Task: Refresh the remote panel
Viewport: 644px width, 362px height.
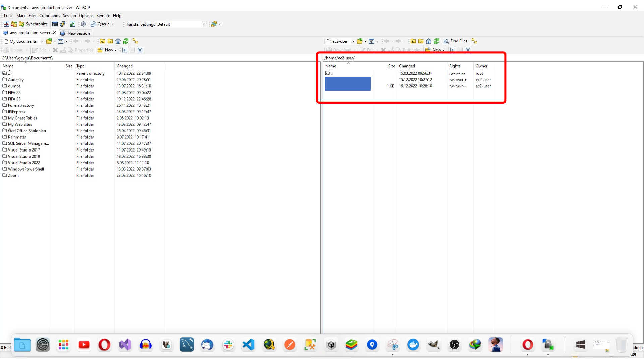Action: coord(437,41)
